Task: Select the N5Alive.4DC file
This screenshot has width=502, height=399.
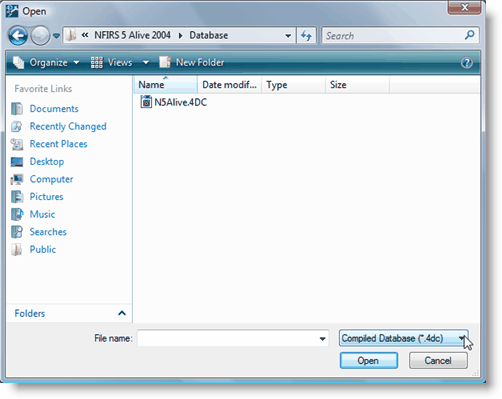Action: [174, 102]
